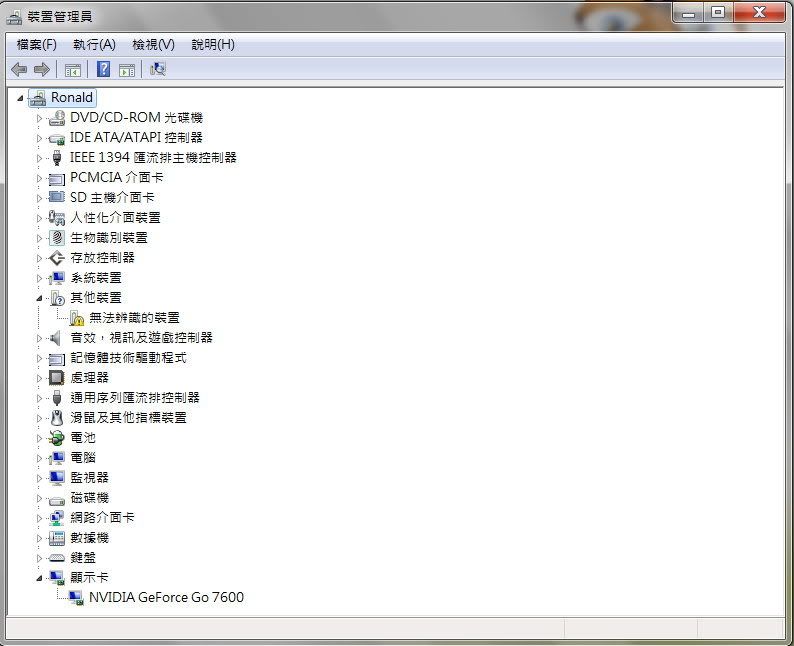The width and height of the screenshot is (794, 646).
Task: Click the SD 主機介面卡 icon
Action: (x=57, y=197)
